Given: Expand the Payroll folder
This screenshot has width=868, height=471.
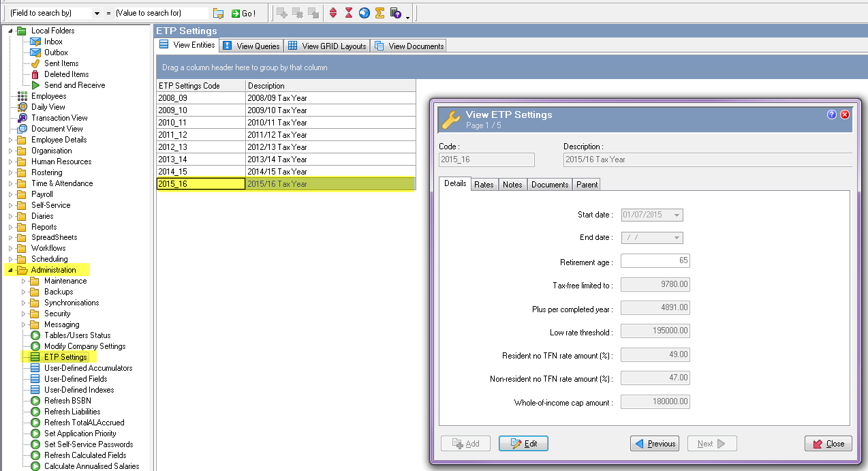Looking at the screenshot, I should pos(10,194).
